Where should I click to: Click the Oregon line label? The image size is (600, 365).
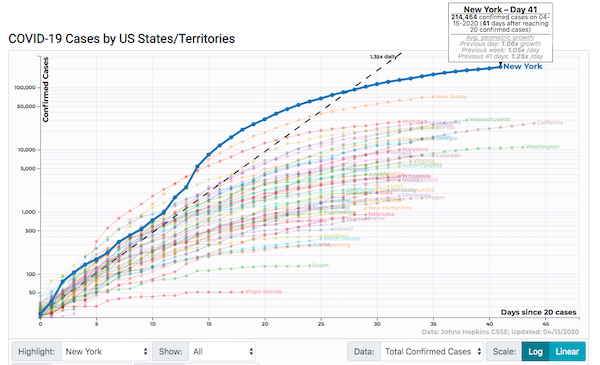pyautogui.click(x=436, y=197)
